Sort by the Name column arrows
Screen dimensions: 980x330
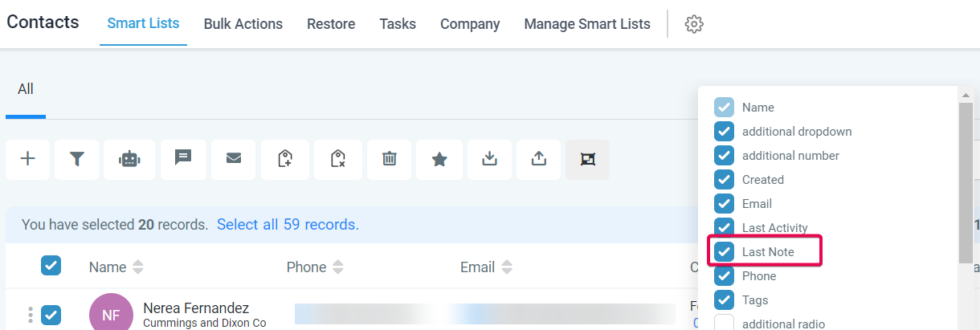point(137,267)
